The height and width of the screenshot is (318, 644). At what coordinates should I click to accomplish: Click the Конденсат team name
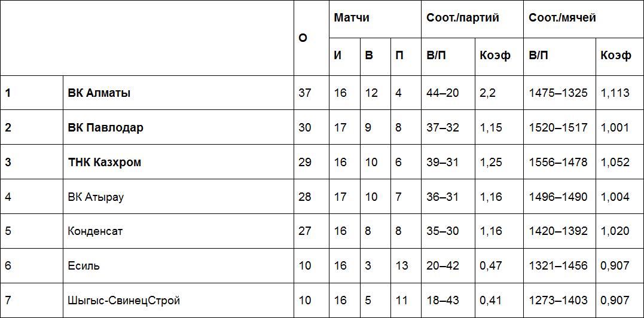click(x=96, y=231)
